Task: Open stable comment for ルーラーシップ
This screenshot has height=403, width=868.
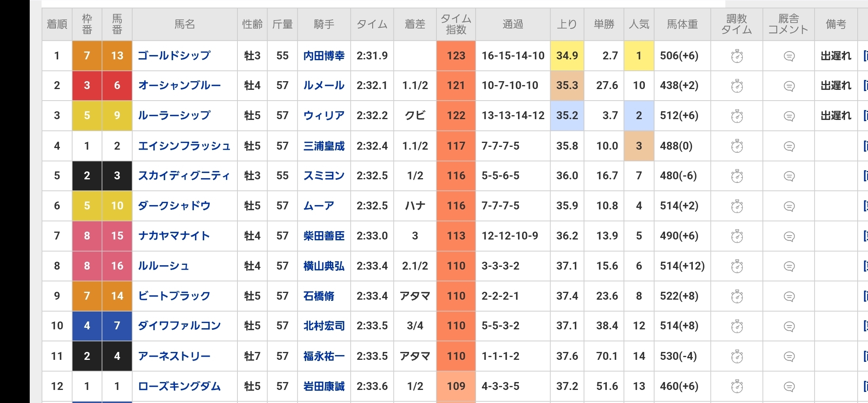Action: (x=789, y=116)
